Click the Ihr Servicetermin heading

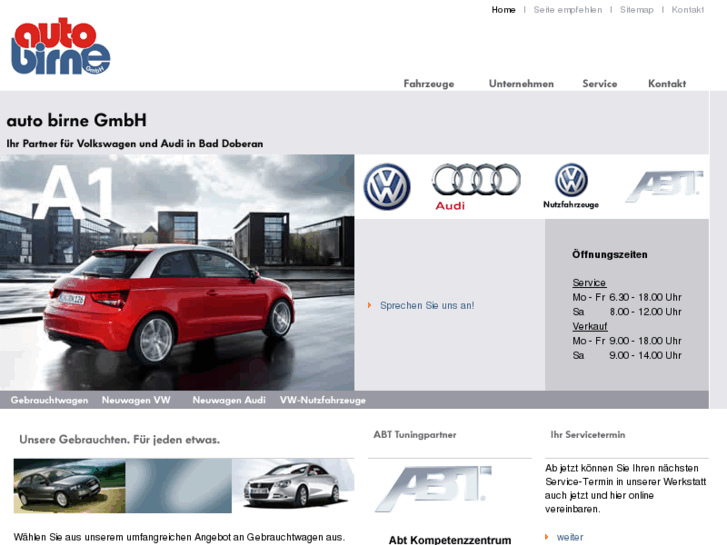point(588,435)
